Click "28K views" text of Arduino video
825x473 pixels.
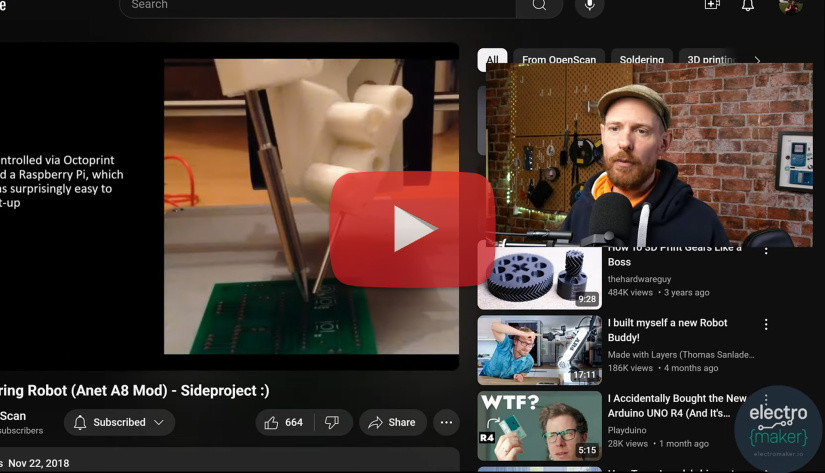pyautogui.click(x=627, y=444)
